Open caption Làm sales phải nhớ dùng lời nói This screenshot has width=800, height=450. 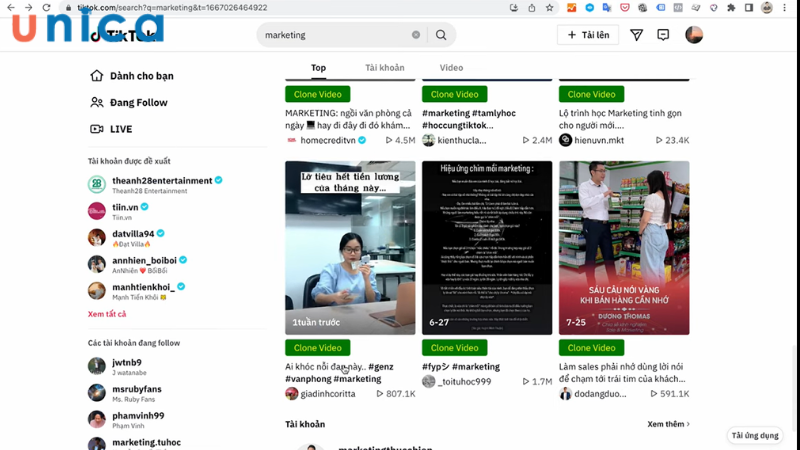click(x=622, y=373)
